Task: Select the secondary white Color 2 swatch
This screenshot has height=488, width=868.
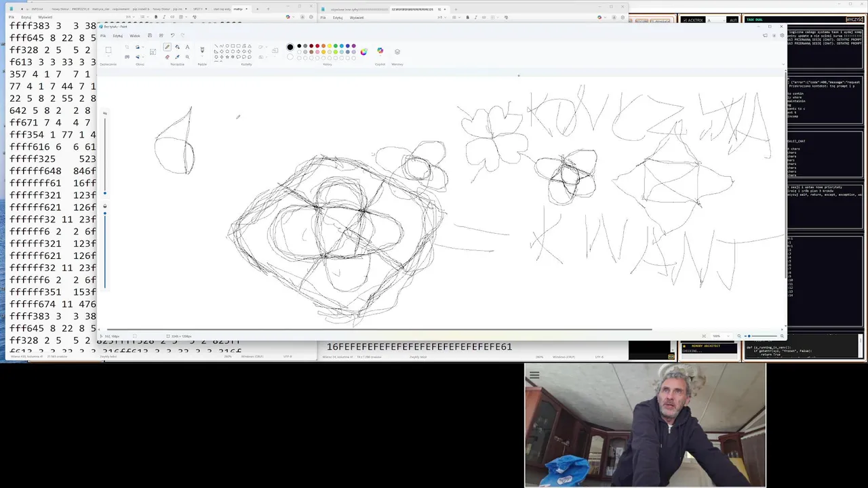Action: [x=290, y=57]
